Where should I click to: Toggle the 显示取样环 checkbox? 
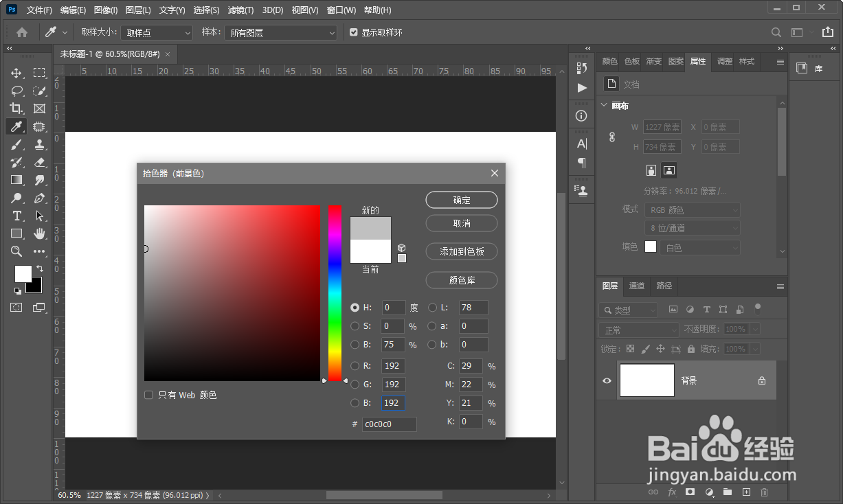pos(354,32)
